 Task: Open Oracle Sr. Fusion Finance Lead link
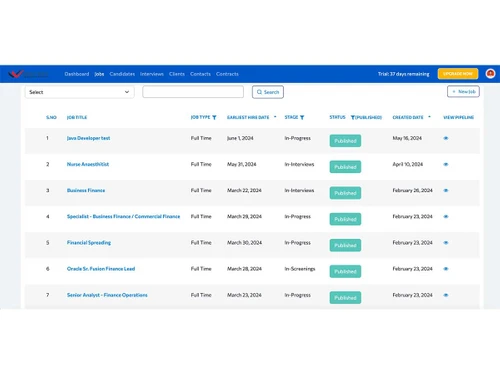pyautogui.click(x=101, y=269)
